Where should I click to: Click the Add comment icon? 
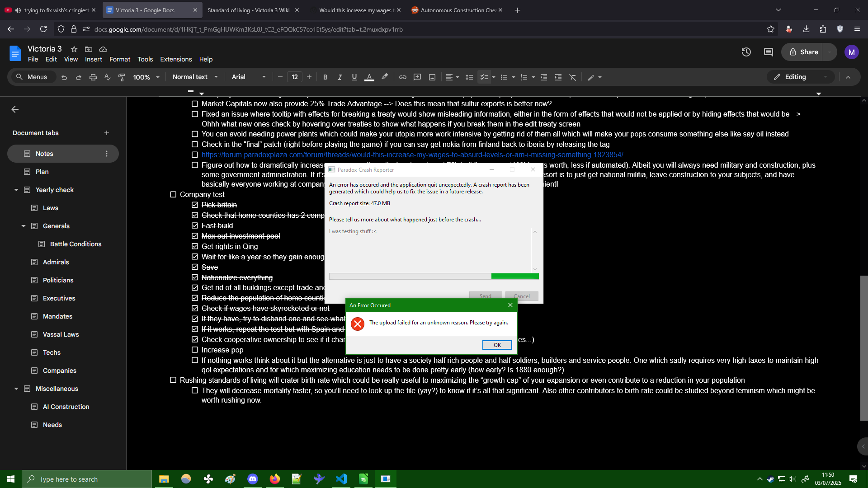click(417, 77)
